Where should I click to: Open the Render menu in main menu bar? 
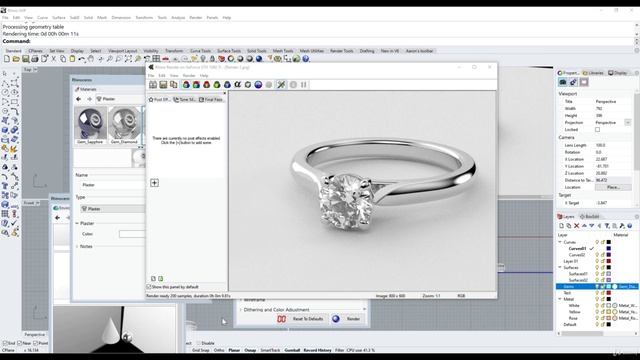[196, 18]
